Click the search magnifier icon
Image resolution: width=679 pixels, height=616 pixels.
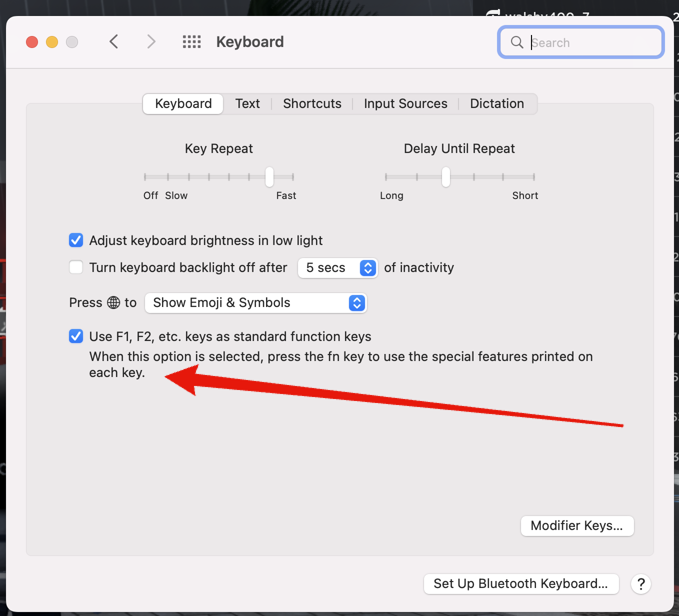[x=517, y=42]
